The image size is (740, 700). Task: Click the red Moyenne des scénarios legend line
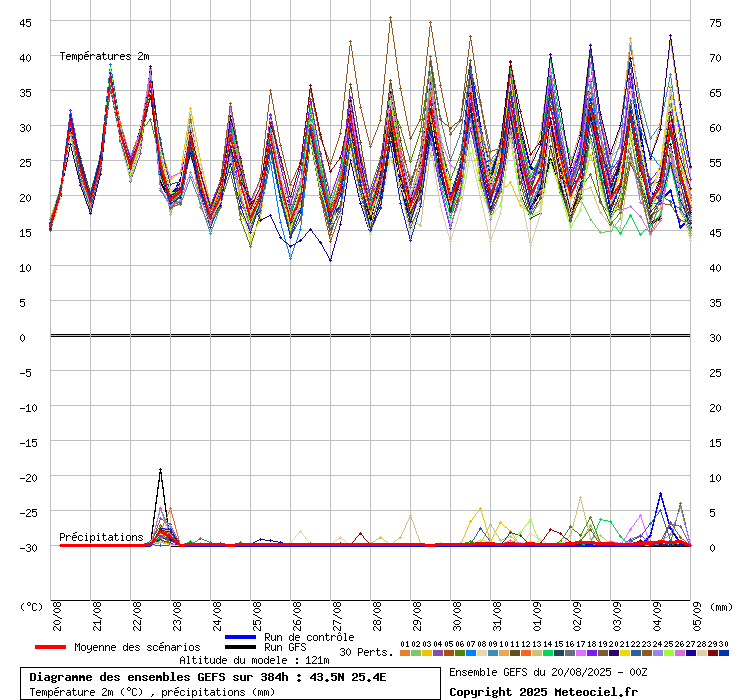tap(50, 647)
